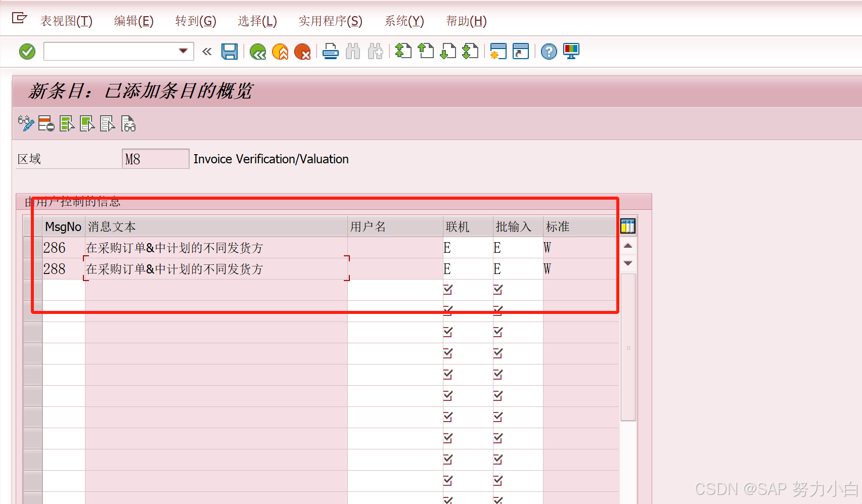Click the scroll down arrow of table

point(628,263)
